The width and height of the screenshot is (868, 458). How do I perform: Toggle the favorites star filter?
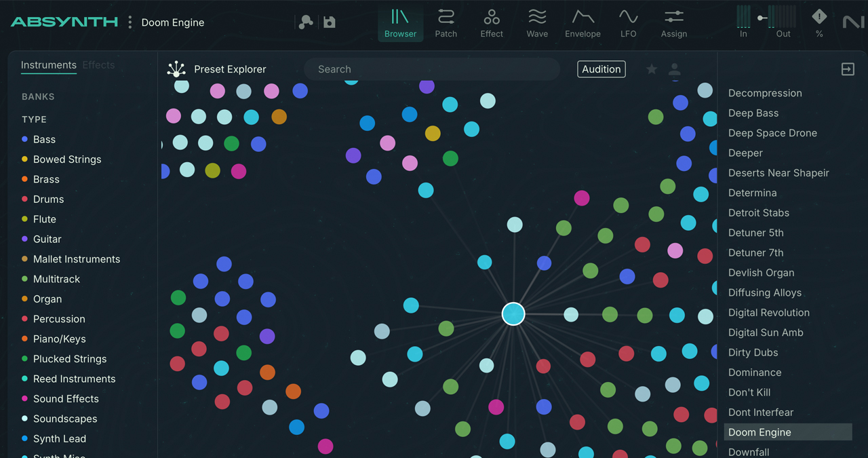pyautogui.click(x=652, y=69)
